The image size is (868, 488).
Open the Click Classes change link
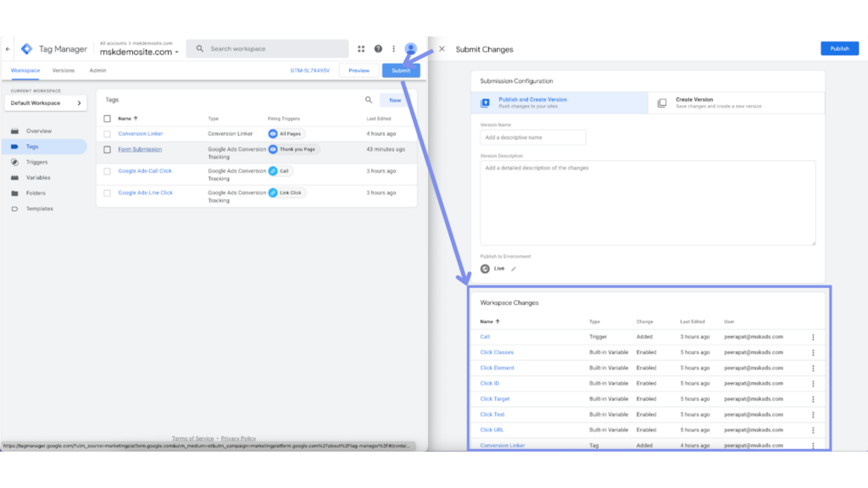click(x=497, y=352)
